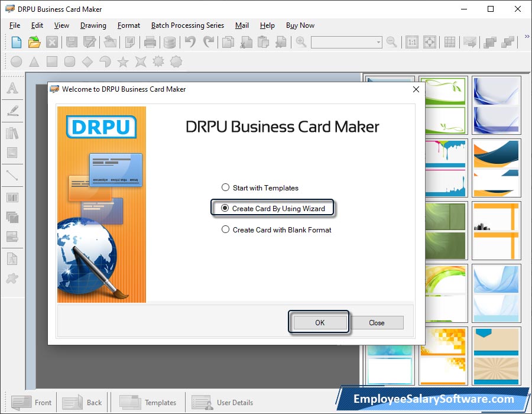This screenshot has height=414, width=532.
Task: Select Start with Templates option
Action: point(260,187)
